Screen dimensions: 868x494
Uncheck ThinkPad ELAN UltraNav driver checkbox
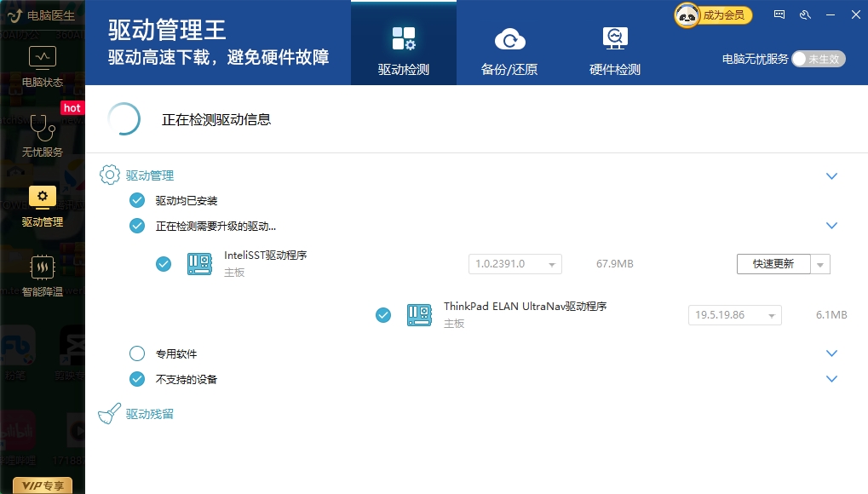tap(383, 315)
